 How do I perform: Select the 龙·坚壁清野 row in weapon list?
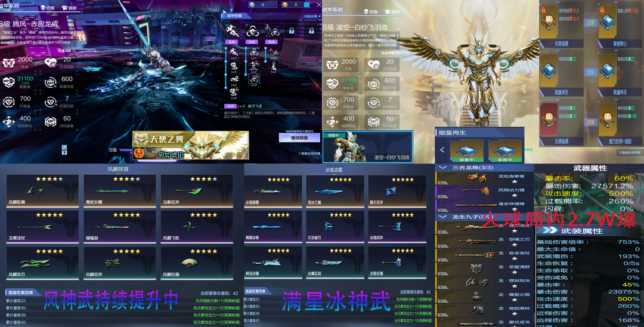pyautogui.click(x=484, y=269)
